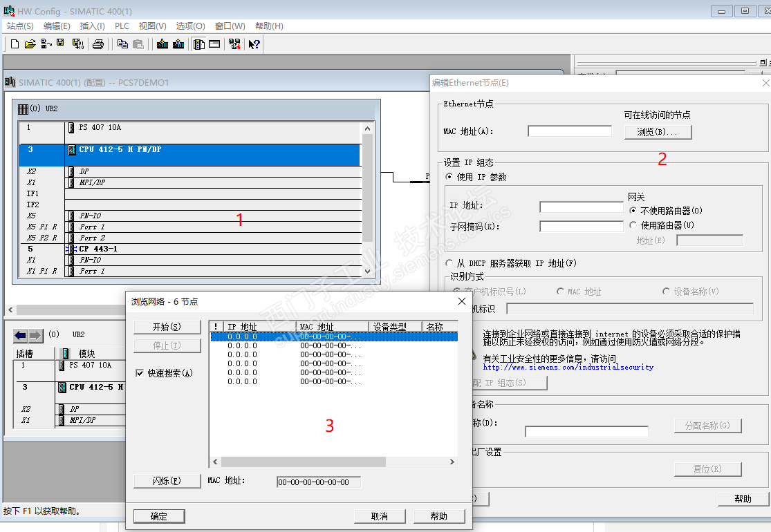Open the 窗口 menu
Screen dimensions: 771x532
(x=230, y=26)
